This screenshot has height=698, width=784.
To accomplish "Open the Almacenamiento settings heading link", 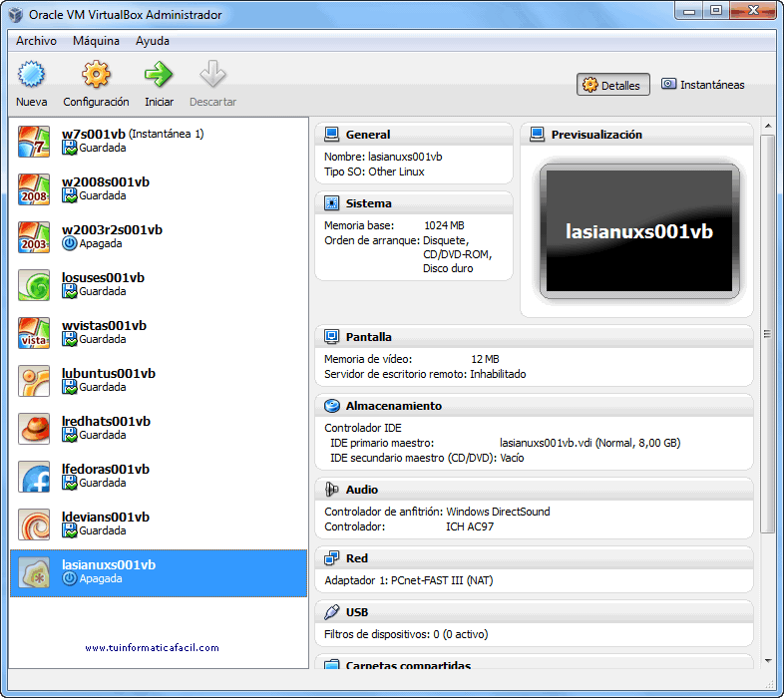I will [x=394, y=406].
